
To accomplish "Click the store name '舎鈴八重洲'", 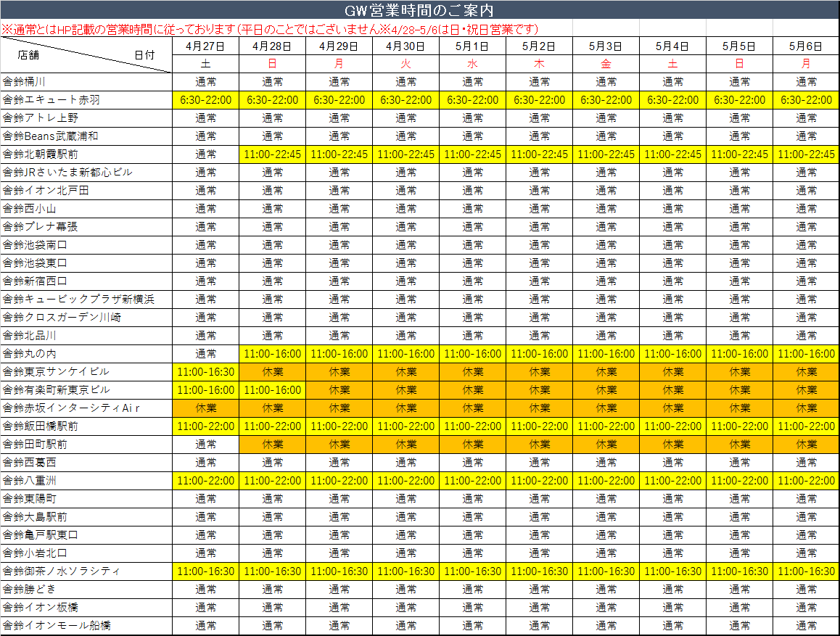I will pos(30,481).
